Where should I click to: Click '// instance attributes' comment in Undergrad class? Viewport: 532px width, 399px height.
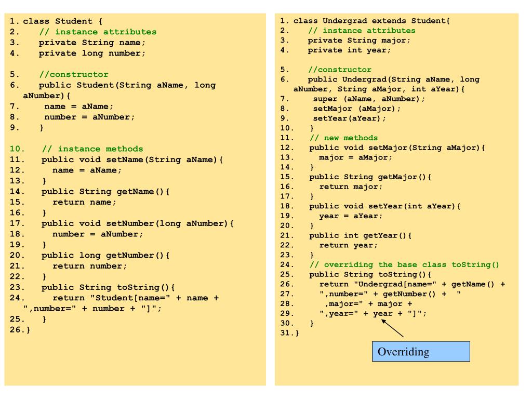tap(362, 31)
